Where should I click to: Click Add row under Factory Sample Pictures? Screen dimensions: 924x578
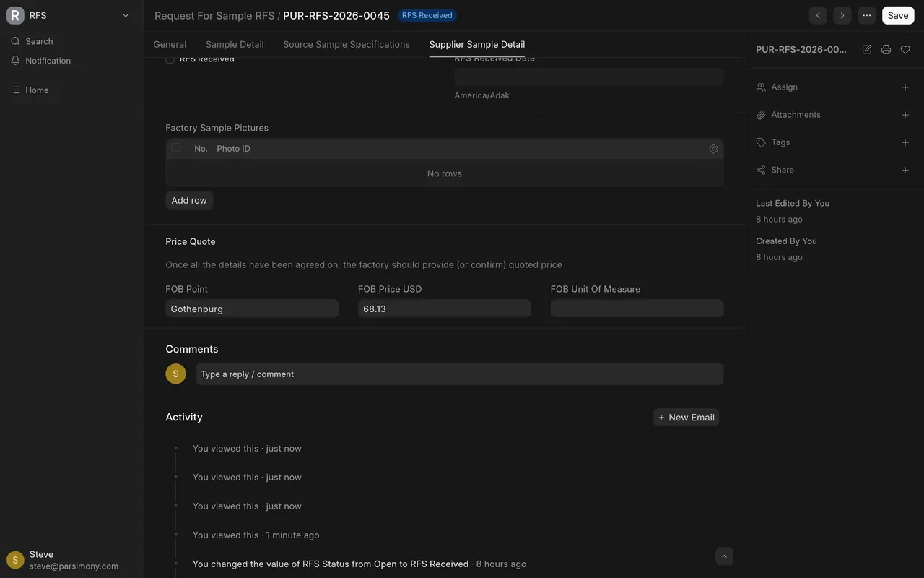(x=189, y=200)
